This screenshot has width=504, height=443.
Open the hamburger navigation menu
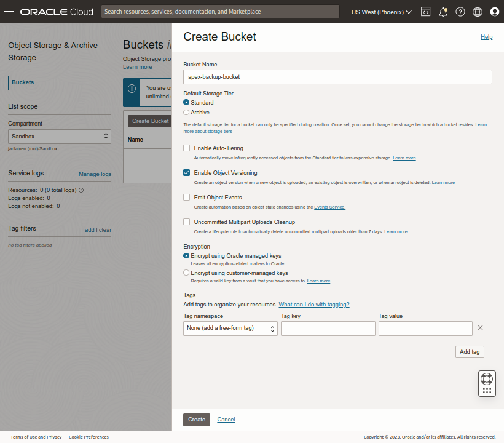pos(9,12)
